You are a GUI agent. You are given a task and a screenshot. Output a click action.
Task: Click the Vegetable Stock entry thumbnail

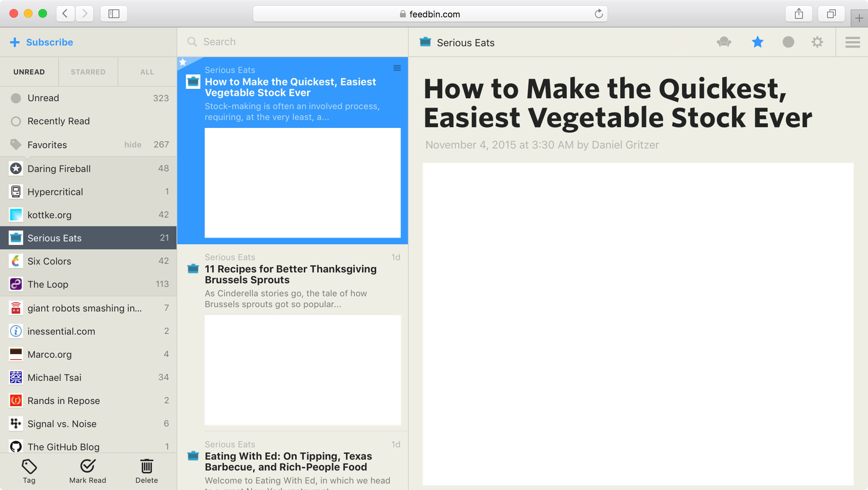click(x=303, y=183)
